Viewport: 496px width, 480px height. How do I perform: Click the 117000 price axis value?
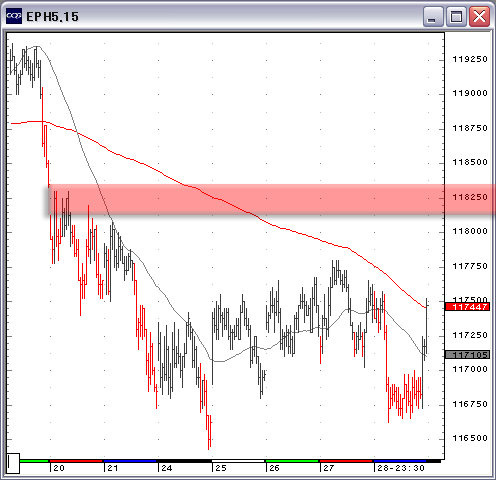469,369
